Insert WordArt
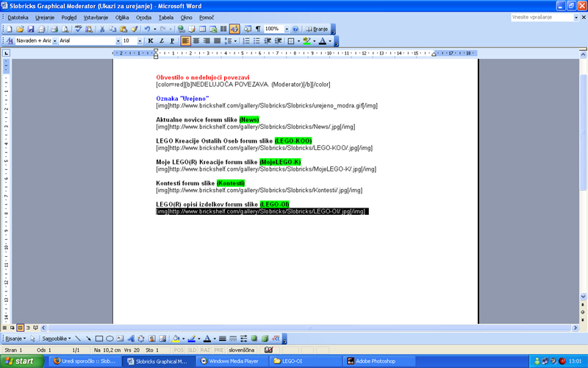 click(x=131, y=339)
